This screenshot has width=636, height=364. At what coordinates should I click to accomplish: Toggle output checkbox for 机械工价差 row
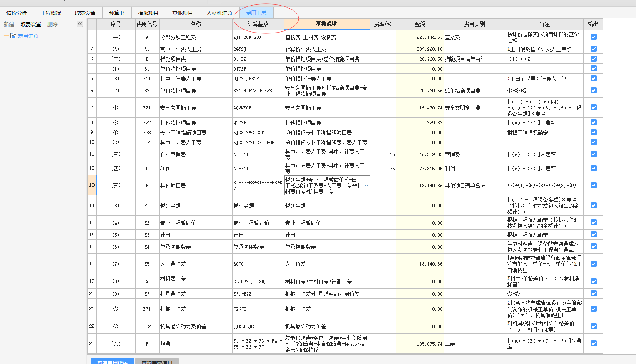tap(593, 309)
